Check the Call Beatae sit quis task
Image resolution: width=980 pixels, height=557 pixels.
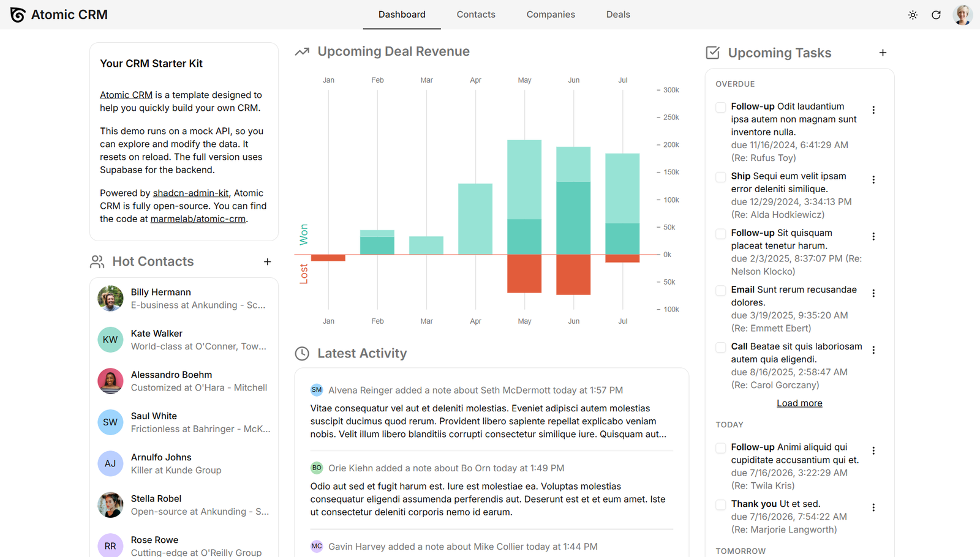coord(721,347)
